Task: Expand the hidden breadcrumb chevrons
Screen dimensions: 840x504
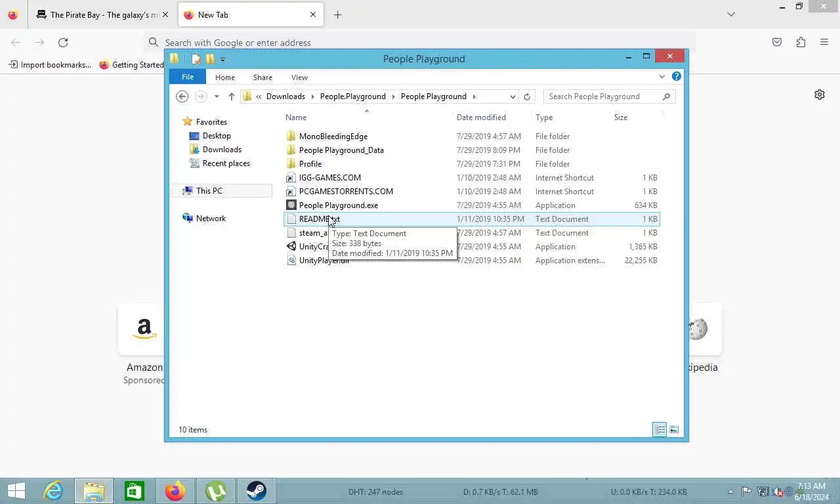Action: [259, 96]
